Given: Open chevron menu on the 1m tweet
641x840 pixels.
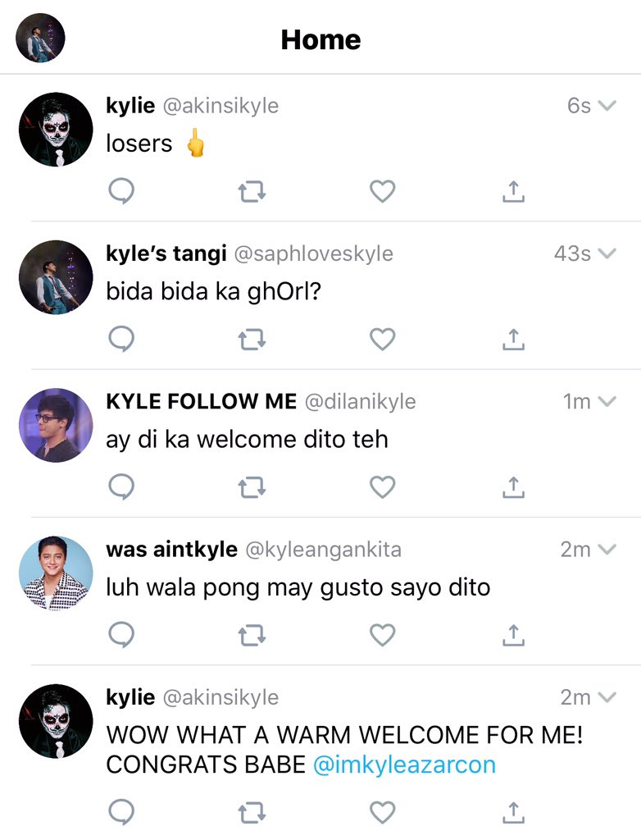Looking at the screenshot, I should pyautogui.click(x=607, y=401).
